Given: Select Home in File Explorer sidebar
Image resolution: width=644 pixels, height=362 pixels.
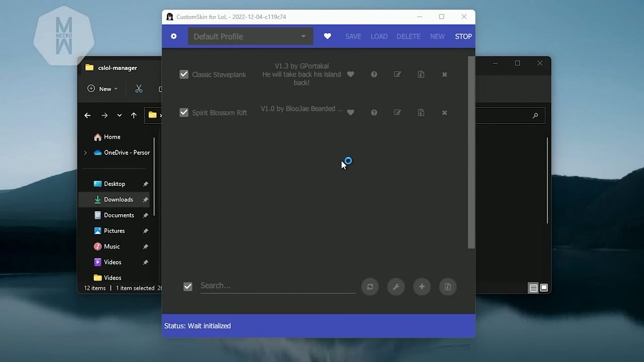Looking at the screenshot, I should [x=107, y=137].
